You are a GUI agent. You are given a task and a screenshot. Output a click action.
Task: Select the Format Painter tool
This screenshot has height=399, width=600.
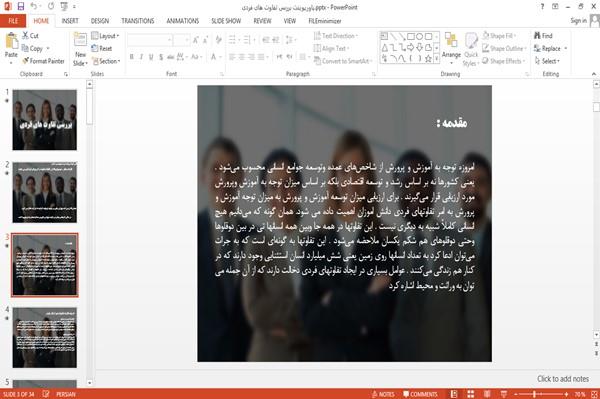pyautogui.click(x=43, y=61)
